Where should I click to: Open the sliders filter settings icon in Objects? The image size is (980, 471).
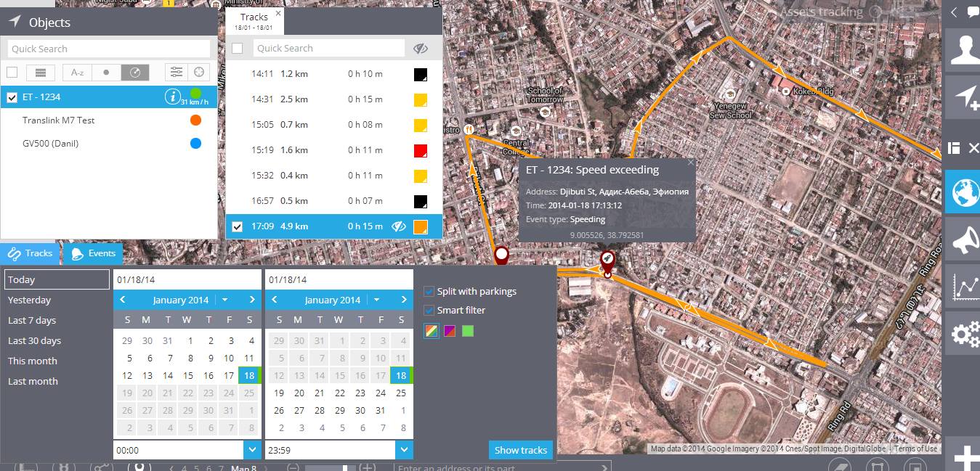pyautogui.click(x=176, y=73)
